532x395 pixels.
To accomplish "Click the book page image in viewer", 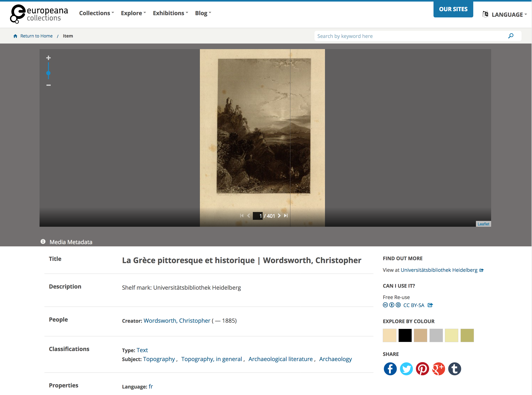I will 262,137.
